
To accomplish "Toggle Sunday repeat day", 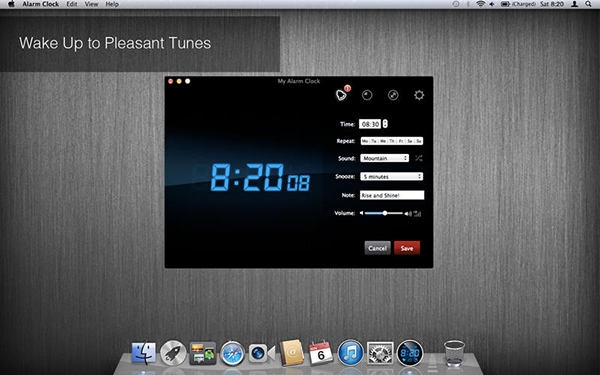I will 418,141.
